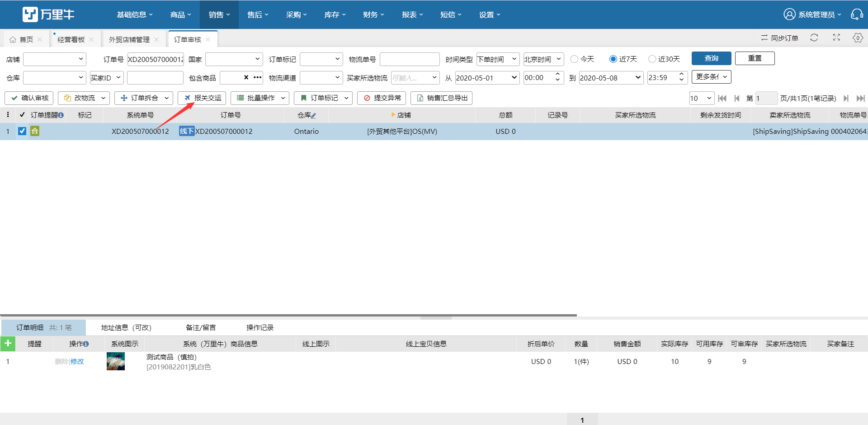Open the 销售 menu
This screenshot has width=868, height=425.
219,14
